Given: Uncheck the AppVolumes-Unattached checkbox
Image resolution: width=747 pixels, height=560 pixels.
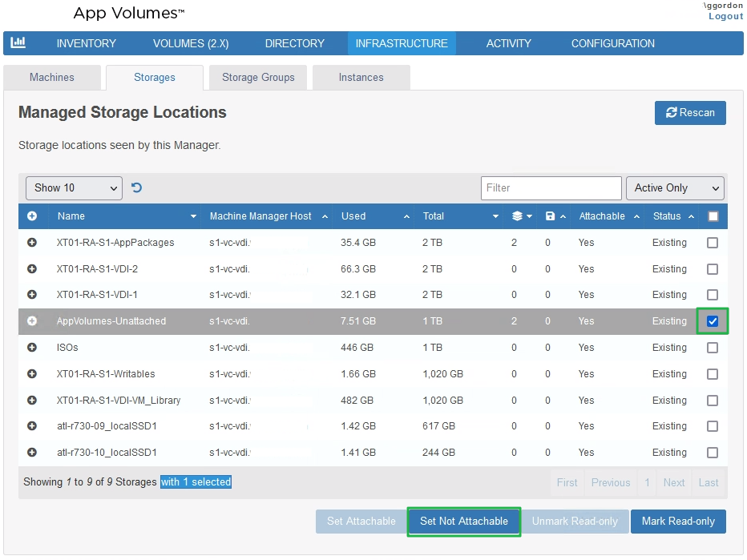Looking at the screenshot, I should 712,321.
